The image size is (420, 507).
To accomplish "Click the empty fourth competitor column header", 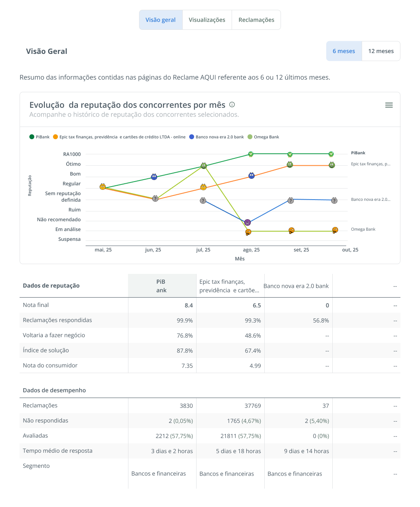I will click(366, 286).
